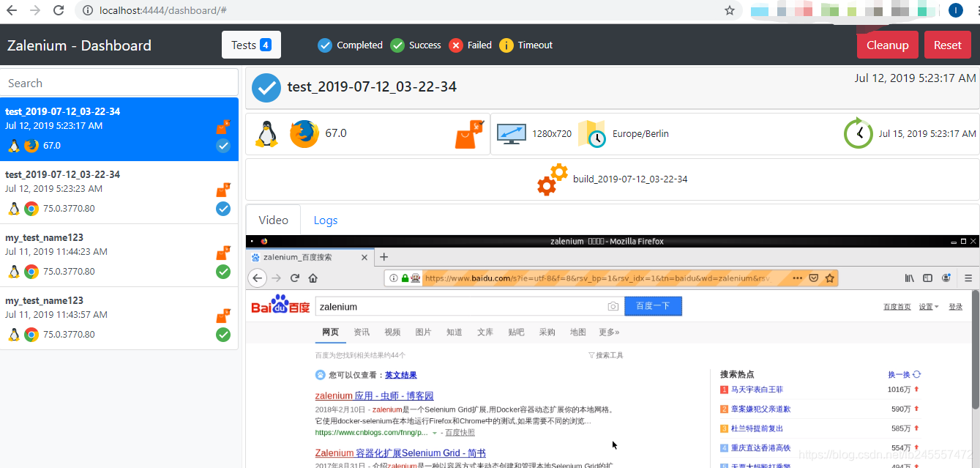This screenshot has width=980, height=468.
Task: Click the browser forward arrow
Action: pyautogui.click(x=35, y=10)
